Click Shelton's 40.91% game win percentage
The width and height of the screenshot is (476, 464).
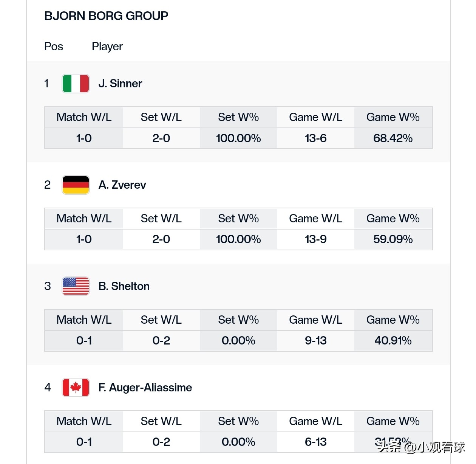pyautogui.click(x=393, y=341)
